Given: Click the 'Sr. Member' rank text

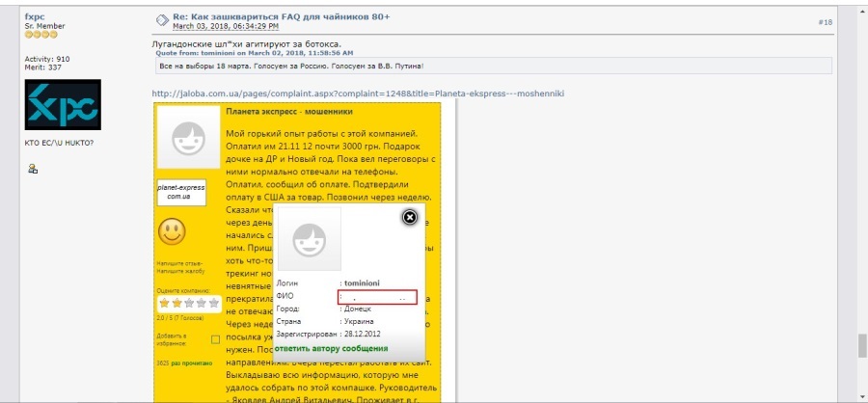Looking at the screenshot, I should (x=44, y=26).
